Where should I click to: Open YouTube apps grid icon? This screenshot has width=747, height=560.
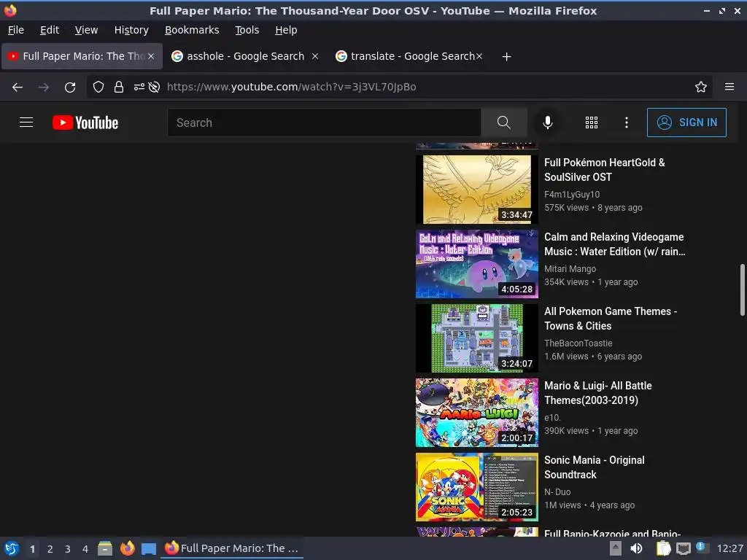591,122
